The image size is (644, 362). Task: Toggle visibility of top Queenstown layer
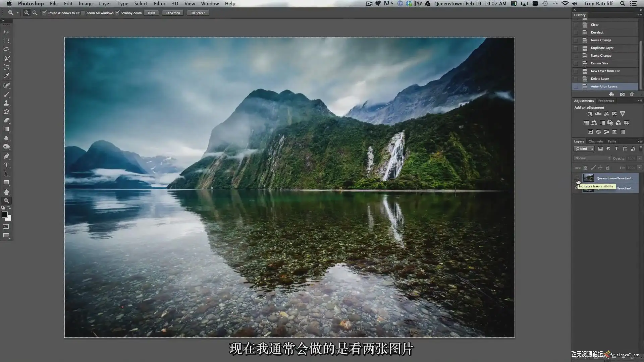pos(577,178)
